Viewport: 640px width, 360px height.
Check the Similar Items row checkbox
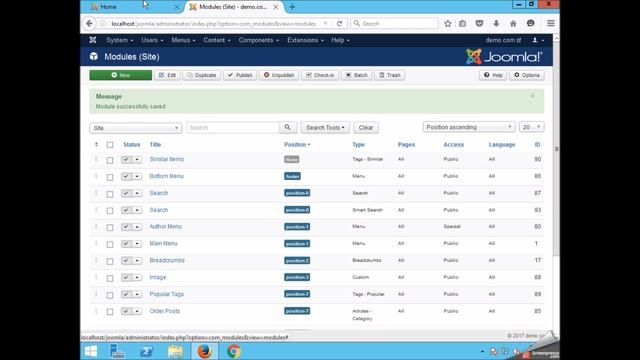110,160
